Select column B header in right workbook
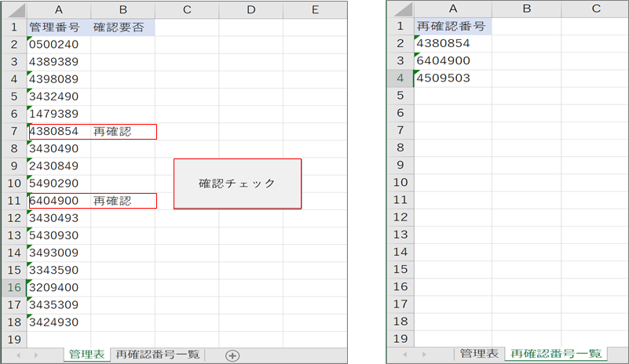This screenshot has width=629, height=364. [x=526, y=9]
